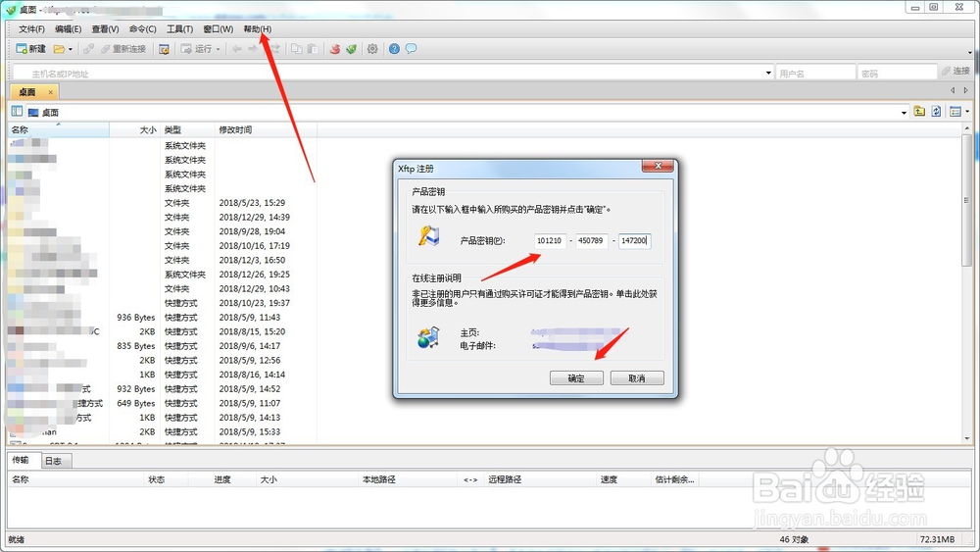Sort by the 名称 column header in file list
Image resolution: width=980 pixels, height=552 pixels.
point(59,130)
